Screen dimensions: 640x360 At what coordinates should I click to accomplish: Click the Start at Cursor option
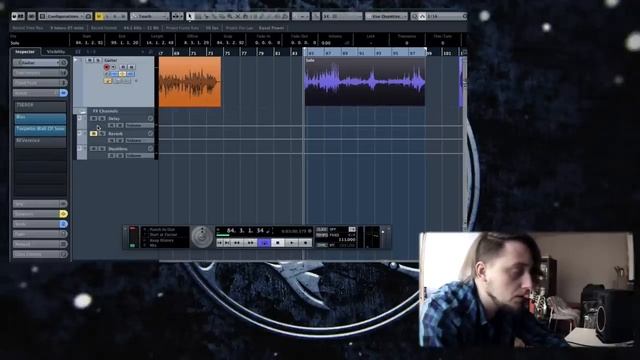point(163,235)
